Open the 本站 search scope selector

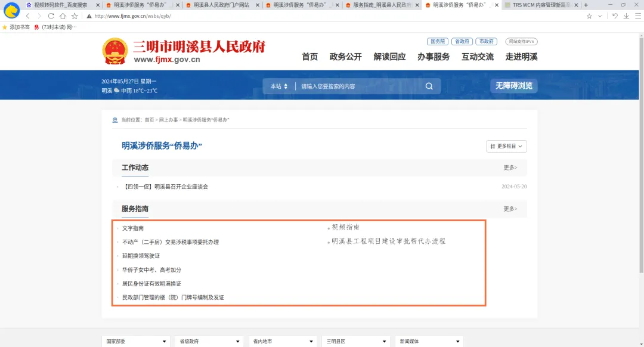278,86
